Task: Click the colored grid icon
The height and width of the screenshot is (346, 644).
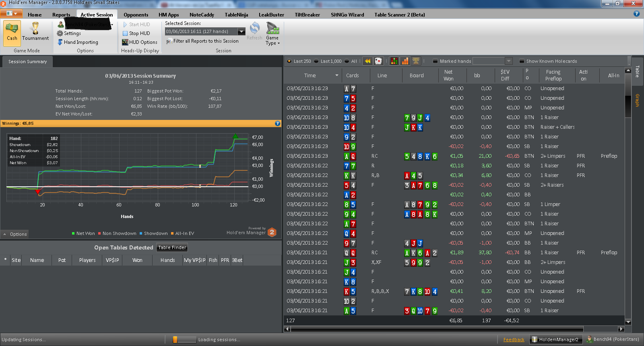Action: (x=394, y=61)
